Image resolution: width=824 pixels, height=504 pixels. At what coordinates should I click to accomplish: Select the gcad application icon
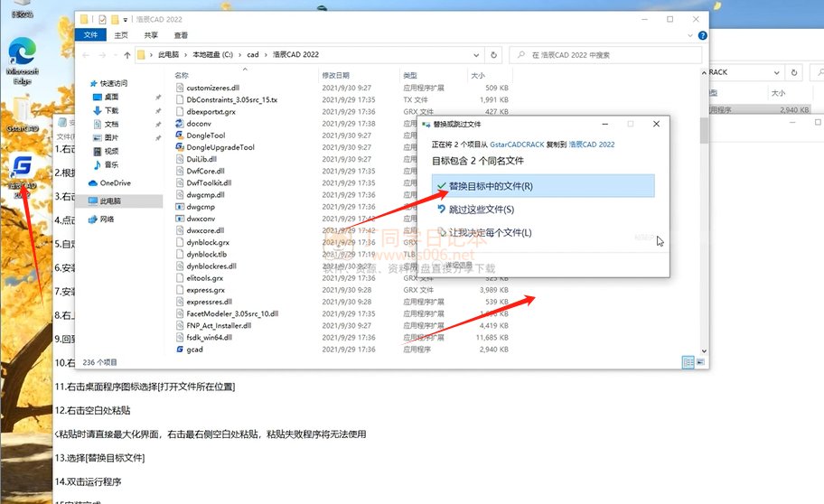(180, 350)
